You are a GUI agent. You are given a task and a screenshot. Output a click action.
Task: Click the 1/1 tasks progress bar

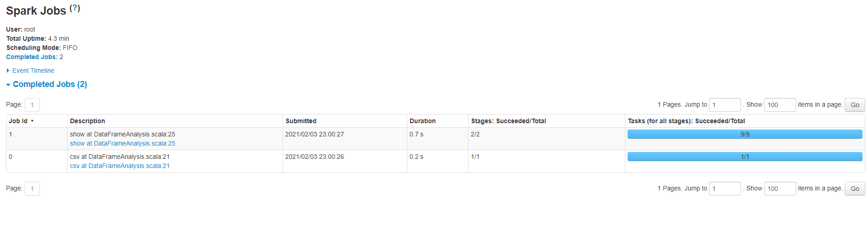click(x=745, y=157)
